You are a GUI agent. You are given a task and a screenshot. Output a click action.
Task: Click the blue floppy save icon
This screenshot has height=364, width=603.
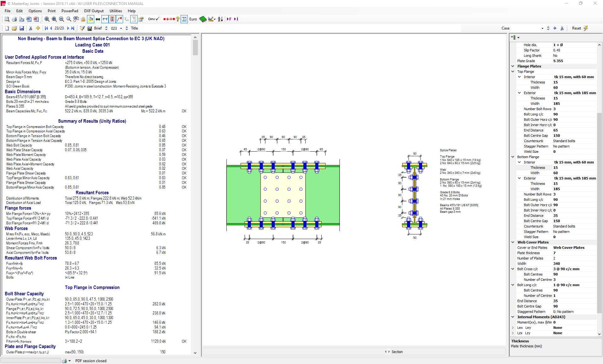(22, 28)
